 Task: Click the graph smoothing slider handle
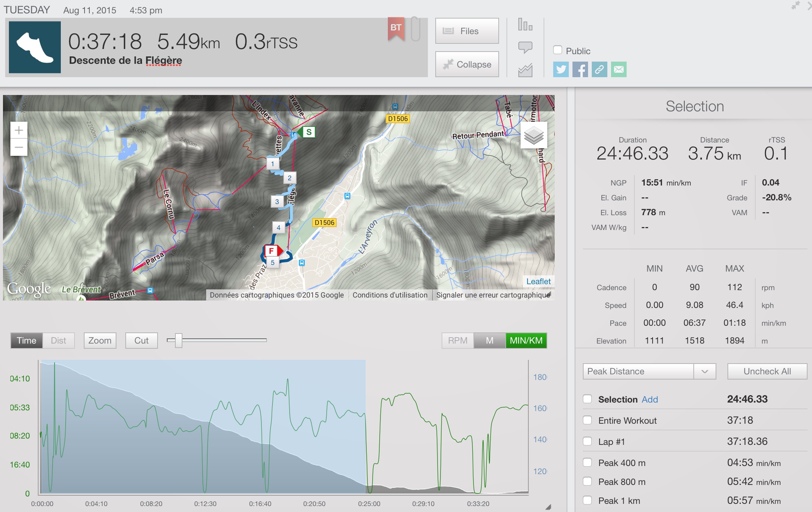179,340
